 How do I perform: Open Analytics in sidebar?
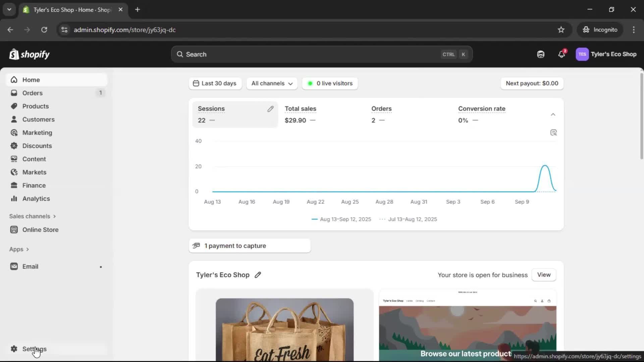coord(36,199)
